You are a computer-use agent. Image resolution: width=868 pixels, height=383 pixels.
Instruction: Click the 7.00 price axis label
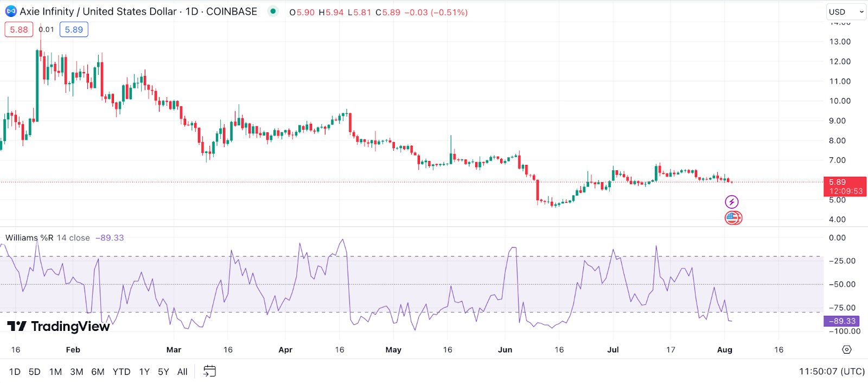[x=838, y=160]
